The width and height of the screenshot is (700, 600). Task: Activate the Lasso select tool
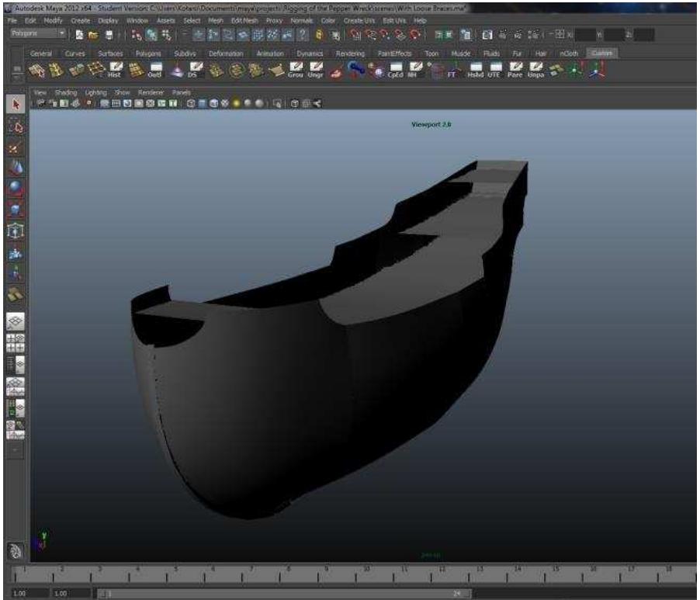15,126
